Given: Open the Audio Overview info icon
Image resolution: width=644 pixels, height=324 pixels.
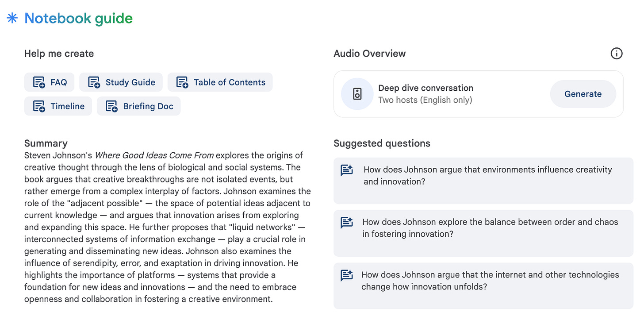Looking at the screenshot, I should pos(616,54).
